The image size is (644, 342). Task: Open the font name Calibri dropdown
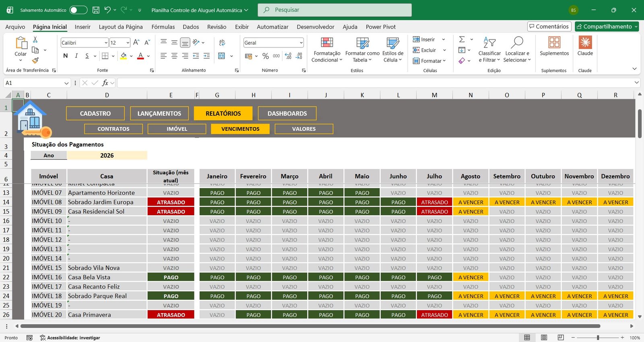[106, 43]
